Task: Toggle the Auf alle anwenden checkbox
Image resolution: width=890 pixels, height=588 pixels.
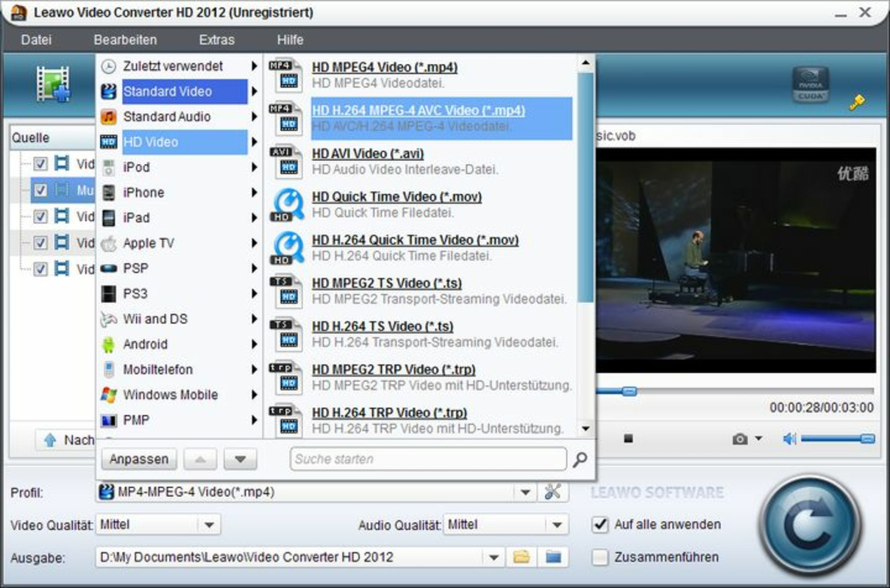Action: (x=601, y=525)
